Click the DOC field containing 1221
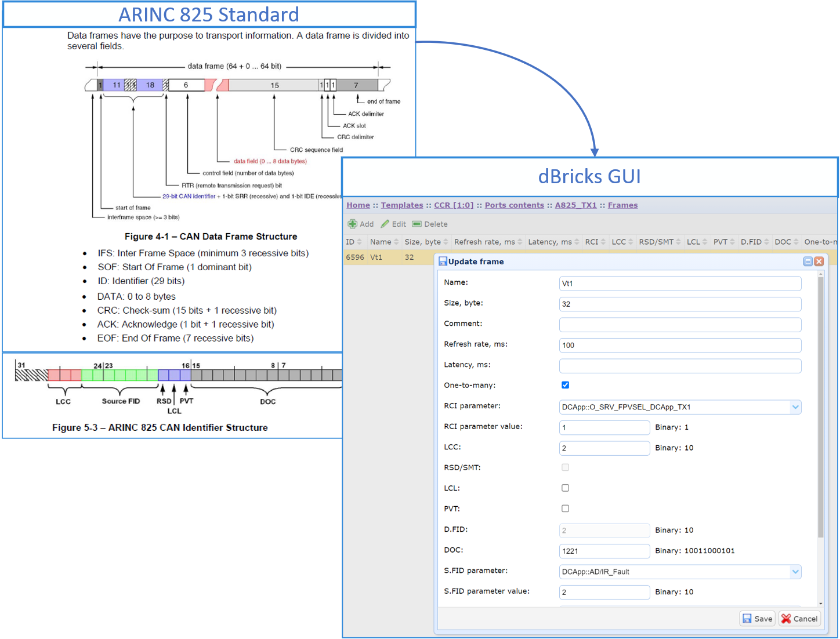 point(604,551)
